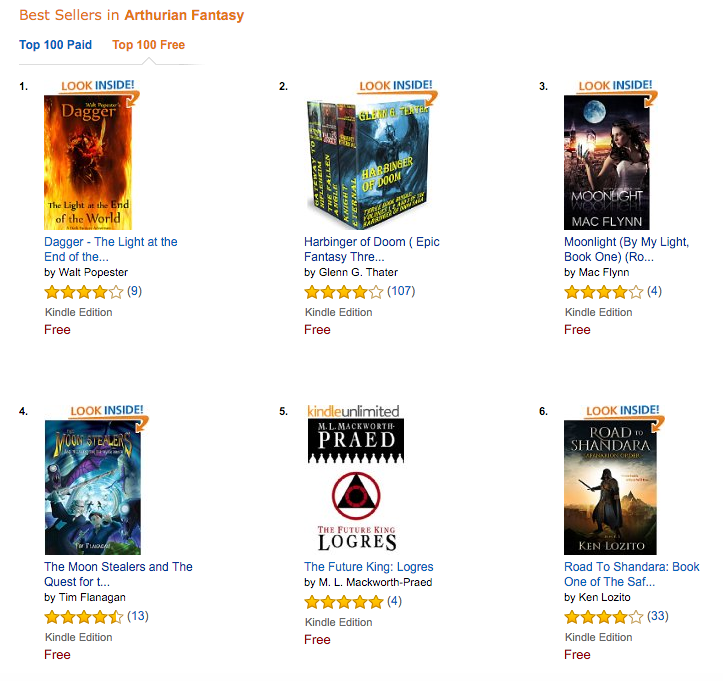Click the star rating for Dagger

(84, 292)
